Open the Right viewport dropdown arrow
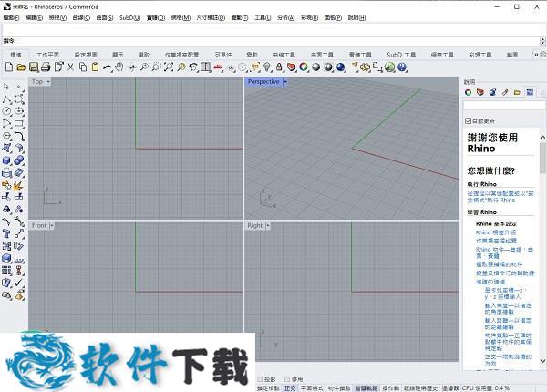Screen dimensions: 547x392 tap(267, 226)
